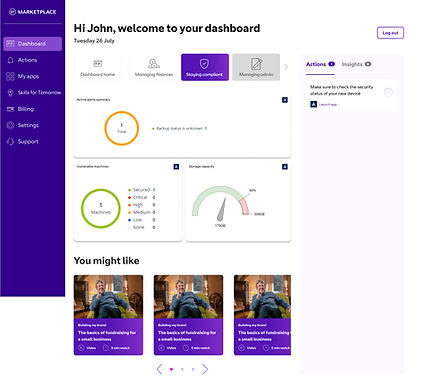Screen dimensions: 421x378
Task: Click the High legend row
Action: tap(142, 205)
